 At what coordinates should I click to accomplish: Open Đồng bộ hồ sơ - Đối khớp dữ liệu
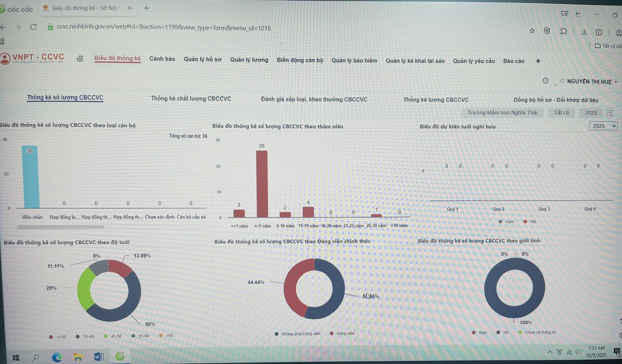pos(555,100)
